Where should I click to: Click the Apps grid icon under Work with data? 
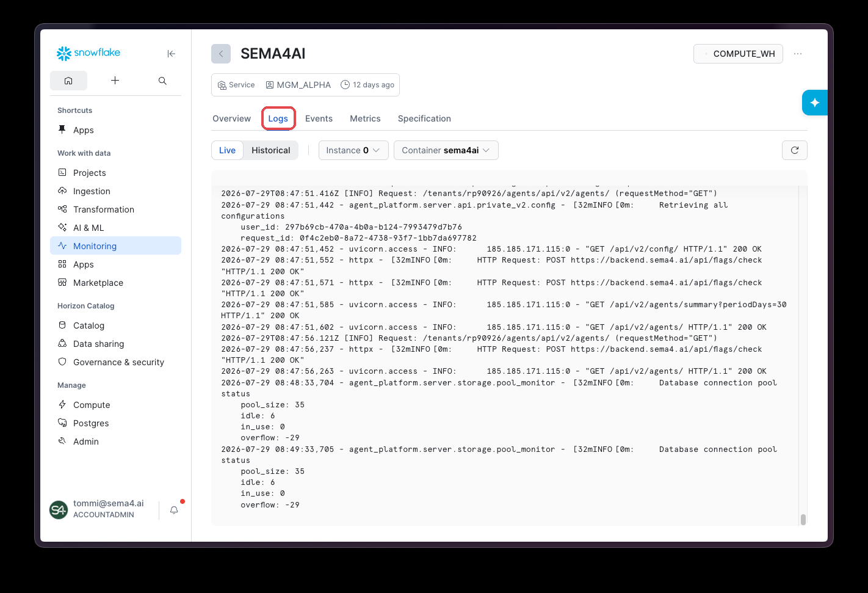pyautogui.click(x=62, y=264)
